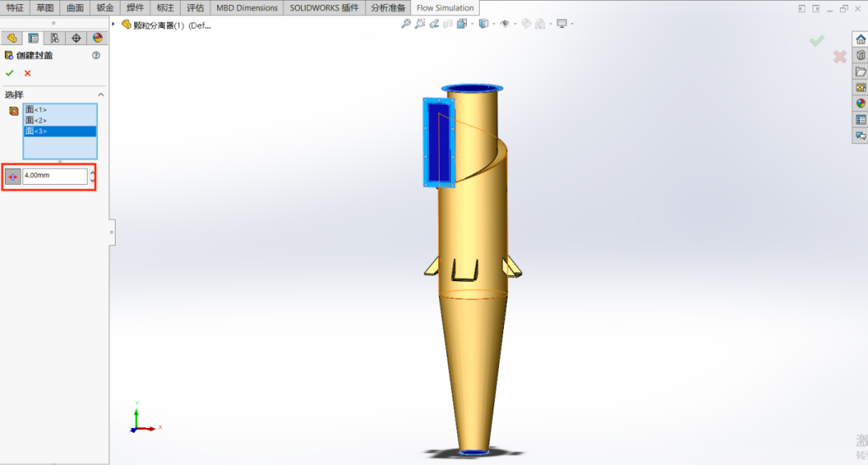Viewport: 868px width, 465px height.
Task: Switch to the 分析准备 tab
Action: click(388, 8)
